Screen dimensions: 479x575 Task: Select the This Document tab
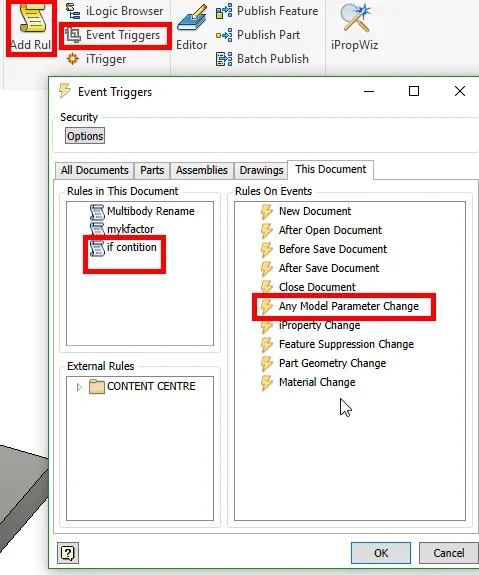click(330, 169)
